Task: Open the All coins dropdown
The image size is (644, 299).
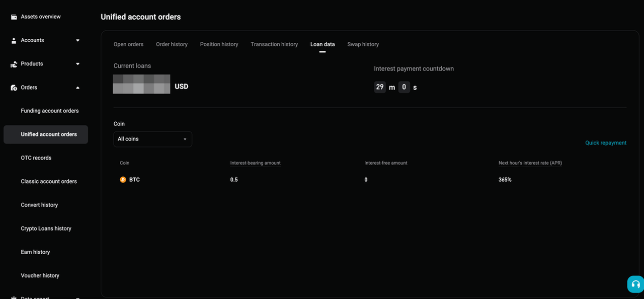Action: pos(152,139)
